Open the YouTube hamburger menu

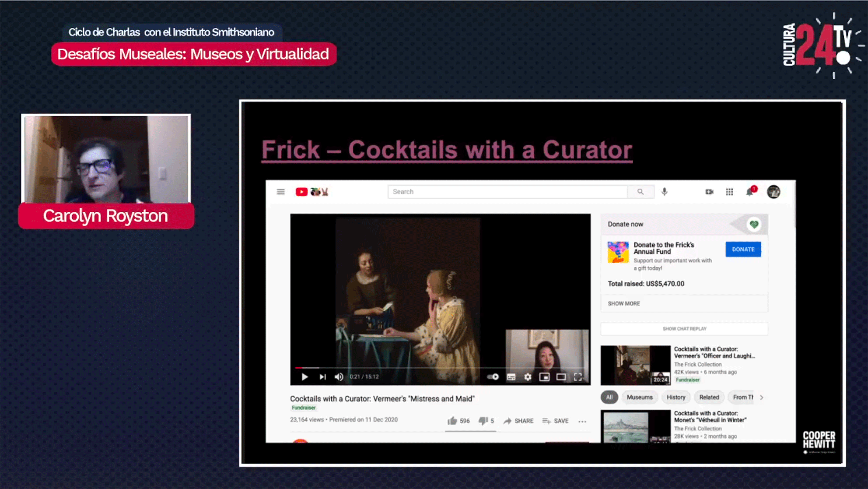click(280, 192)
